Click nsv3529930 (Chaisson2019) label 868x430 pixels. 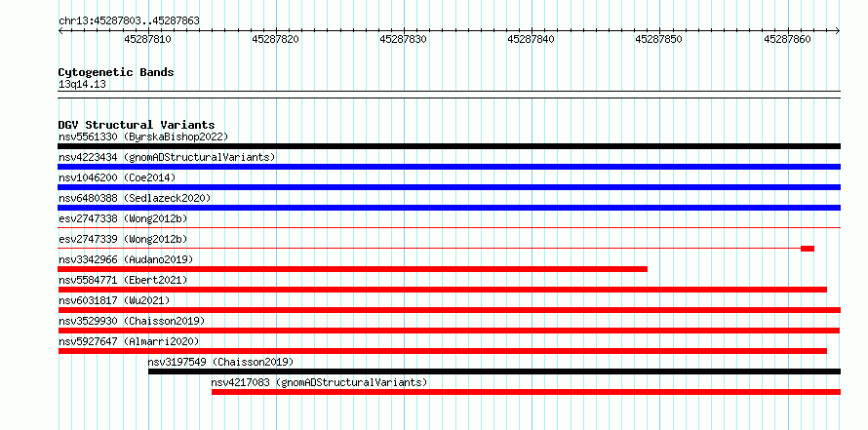[132, 321]
